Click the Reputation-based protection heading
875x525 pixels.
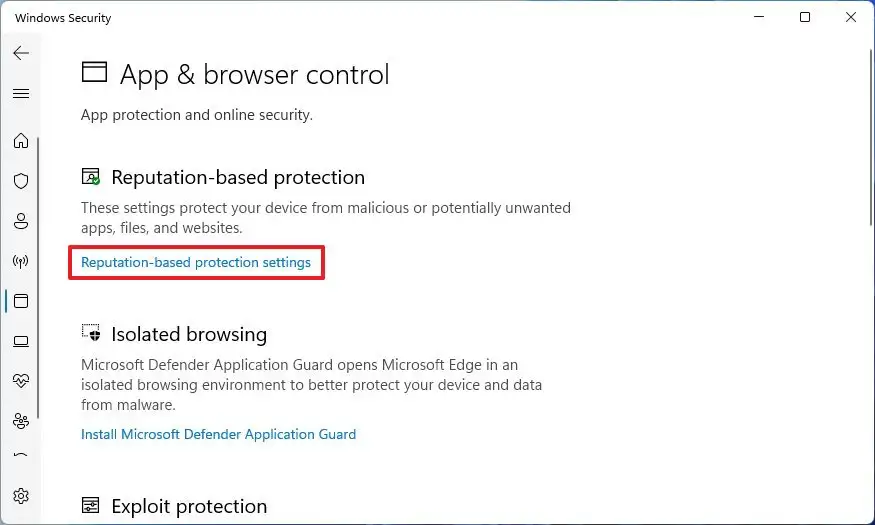click(238, 177)
